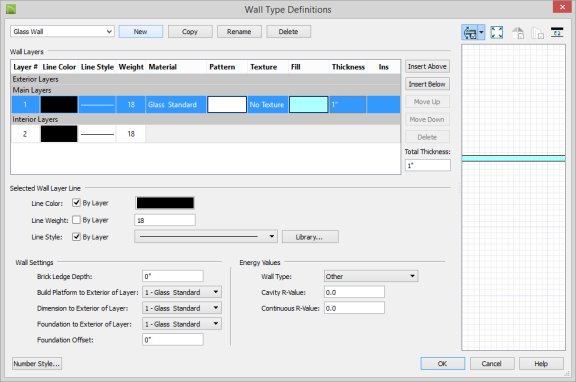The height and width of the screenshot is (382, 576).
Task: Click the Total Thickness field
Action: pos(428,165)
